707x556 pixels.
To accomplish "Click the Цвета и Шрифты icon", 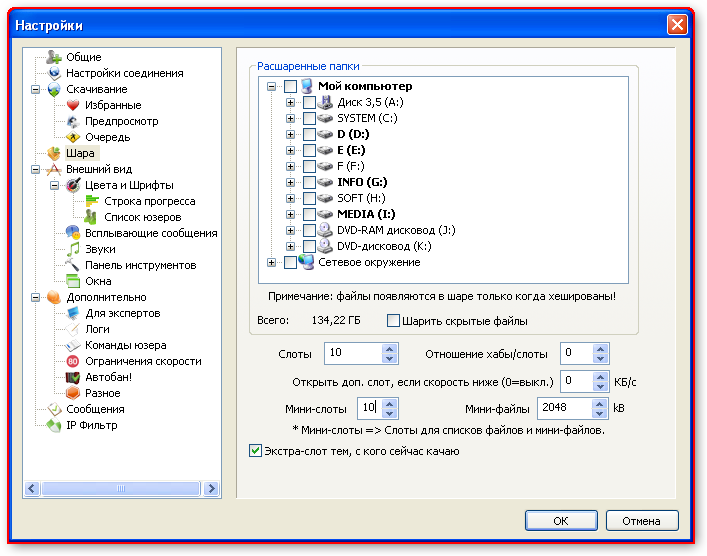I will pyautogui.click(x=73, y=185).
